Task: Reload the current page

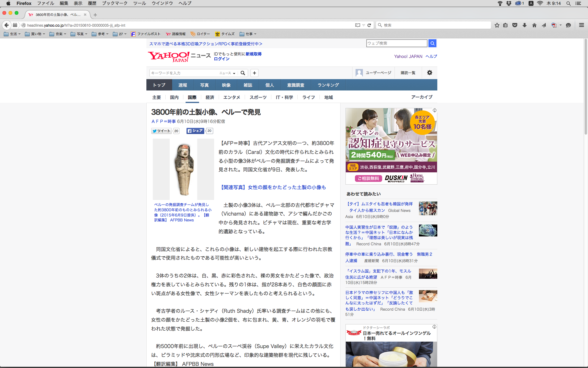Action: tap(369, 25)
